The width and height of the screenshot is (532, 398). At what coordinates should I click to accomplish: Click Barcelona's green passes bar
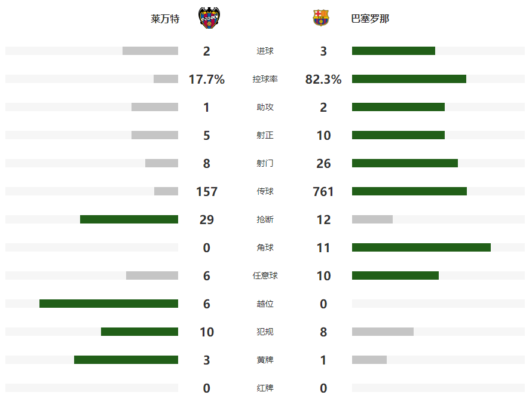pos(409,191)
